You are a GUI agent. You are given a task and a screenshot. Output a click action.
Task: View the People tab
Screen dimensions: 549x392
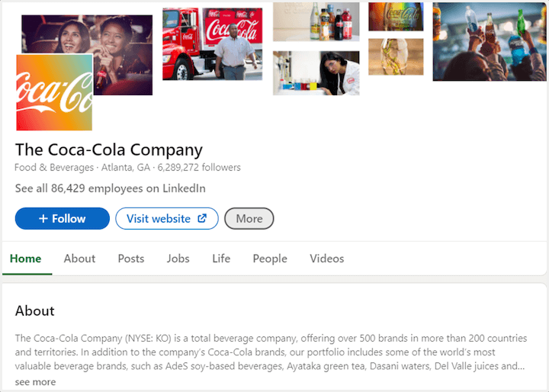[270, 259]
